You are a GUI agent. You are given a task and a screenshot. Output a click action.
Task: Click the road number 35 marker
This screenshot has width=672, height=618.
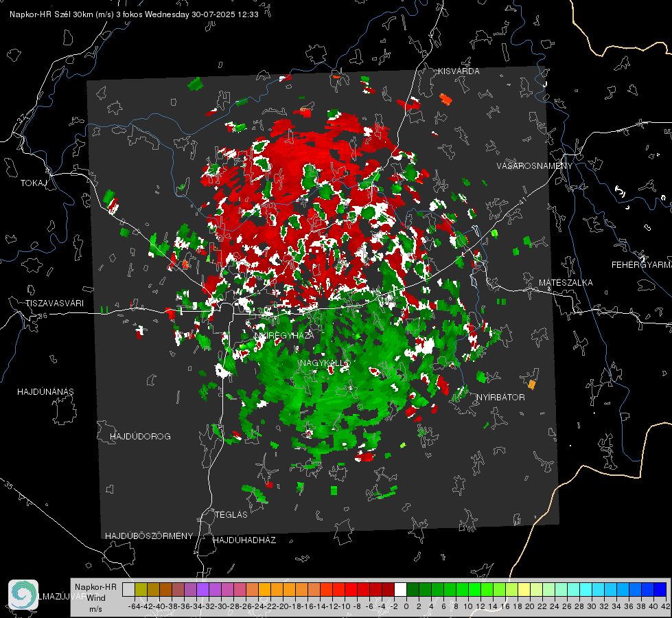[9, 486]
